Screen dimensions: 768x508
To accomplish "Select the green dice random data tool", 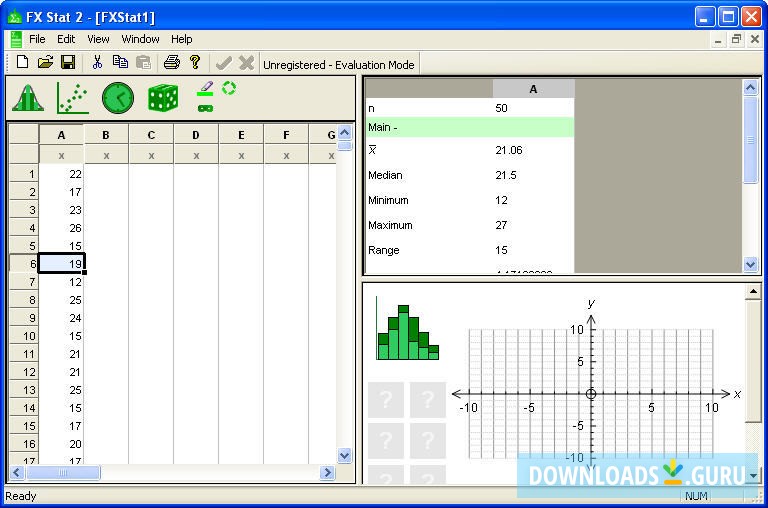I will (x=163, y=98).
